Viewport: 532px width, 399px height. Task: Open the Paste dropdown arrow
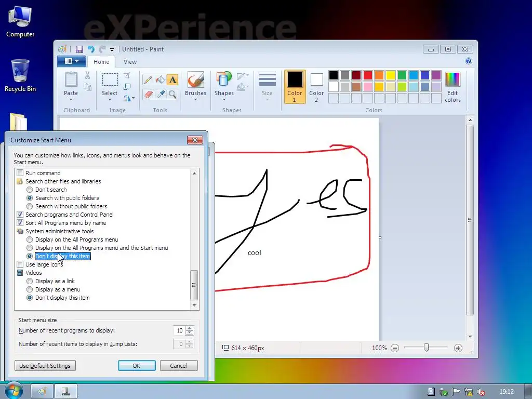(x=71, y=100)
